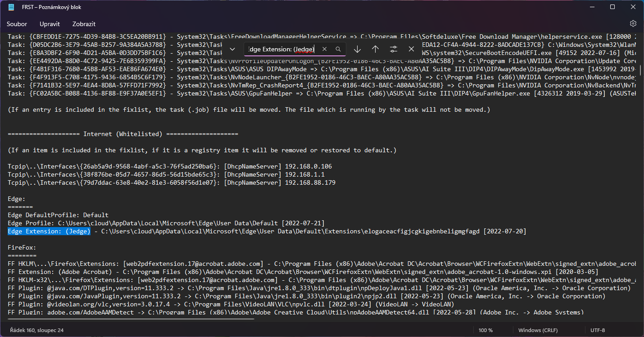Find previous match with up arrow

pyautogui.click(x=375, y=49)
